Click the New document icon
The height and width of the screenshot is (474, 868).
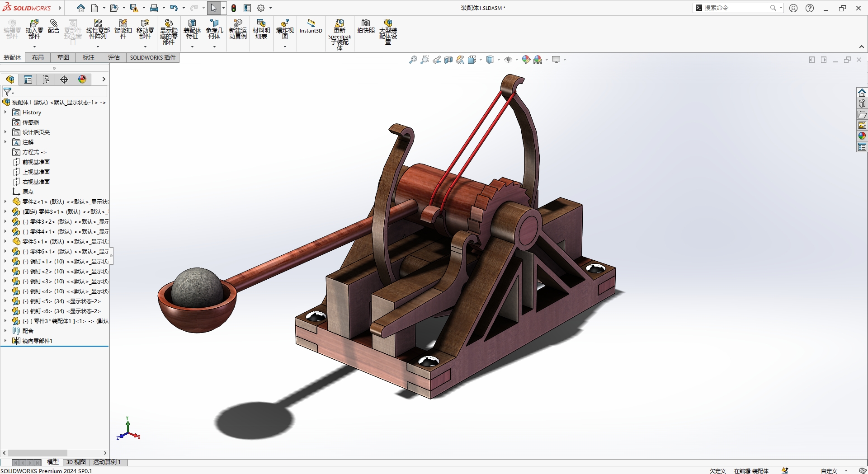click(x=94, y=8)
